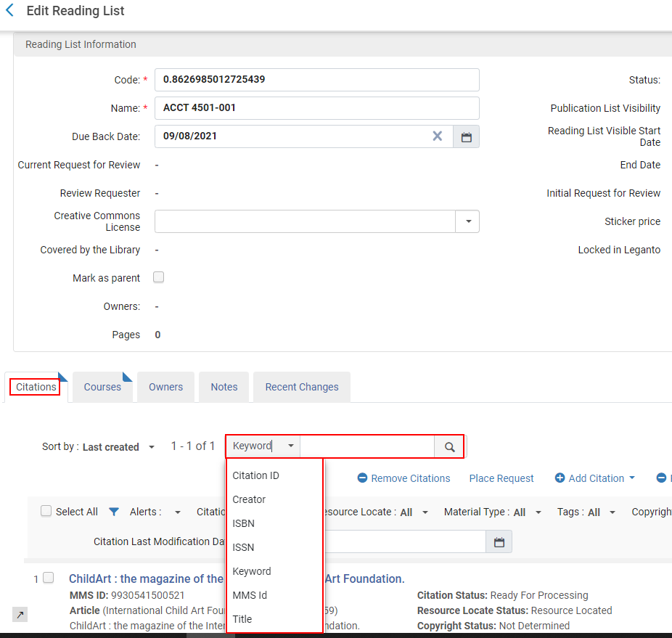Screen dimensions: 672x638
Task: Check the Select All checkbox
Action: pyautogui.click(x=46, y=511)
